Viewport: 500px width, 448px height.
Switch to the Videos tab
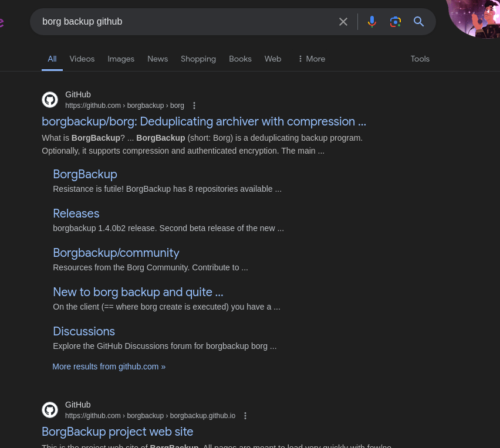click(82, 59)
